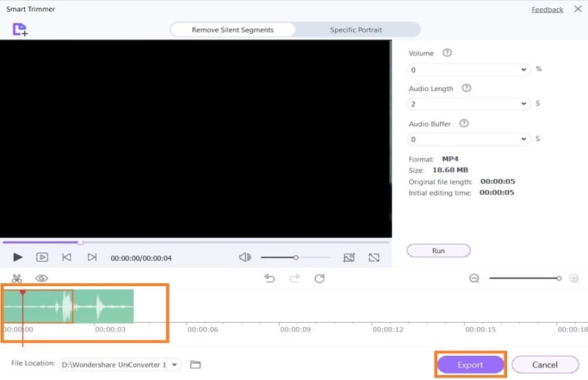
Task: Open Audio Length help tooltip
Action: point(466,88)
